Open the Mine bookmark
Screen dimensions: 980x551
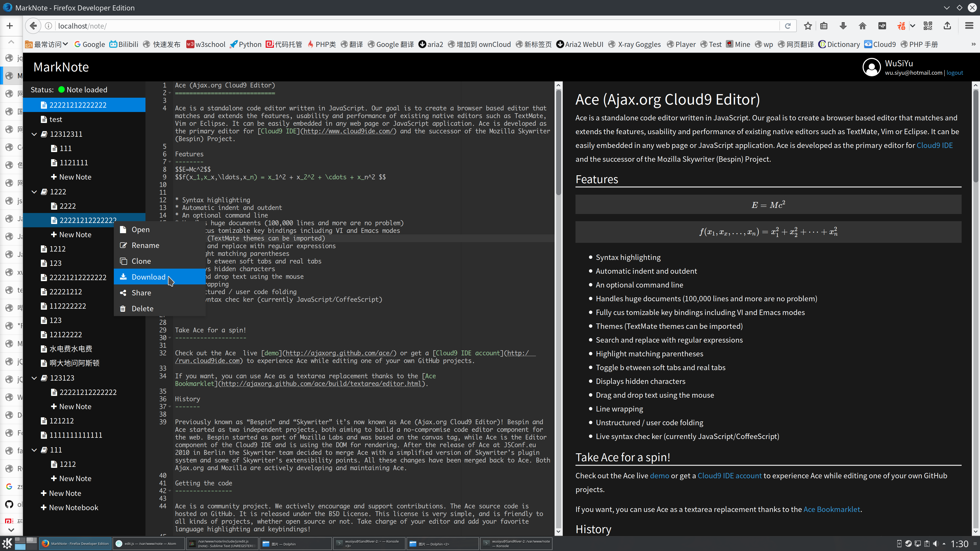[738, 44]
